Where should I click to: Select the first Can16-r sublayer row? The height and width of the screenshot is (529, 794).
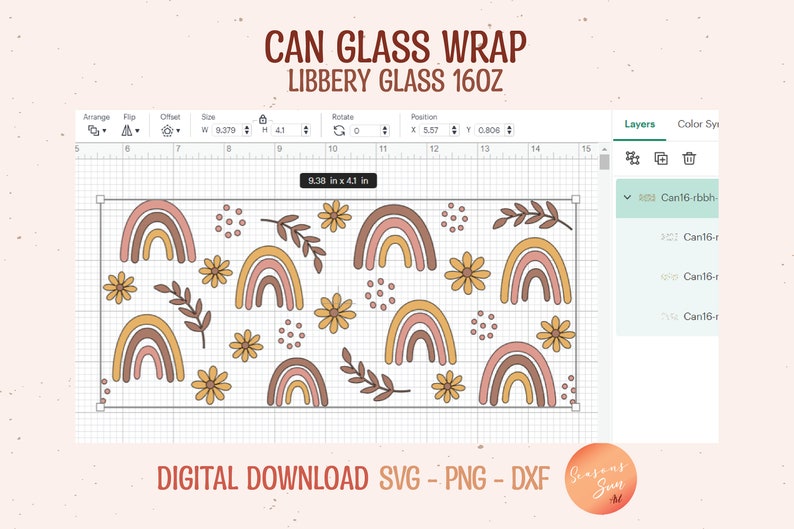point(667,237)
